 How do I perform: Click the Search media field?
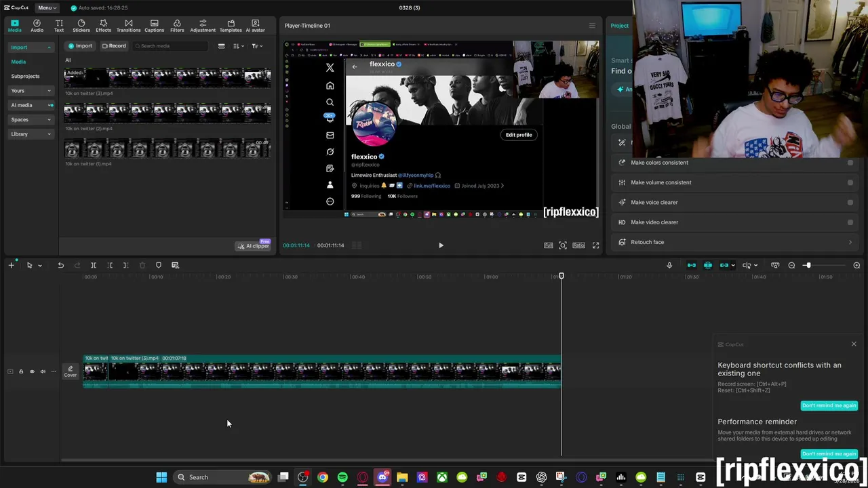(x=170, y=46)
